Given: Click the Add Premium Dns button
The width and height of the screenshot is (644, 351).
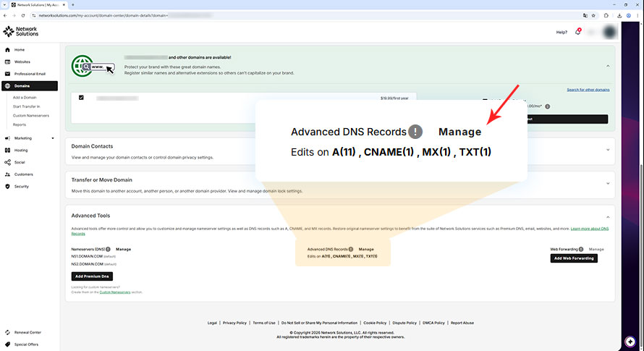Looking at the screenshot, I should coord(92,276).
